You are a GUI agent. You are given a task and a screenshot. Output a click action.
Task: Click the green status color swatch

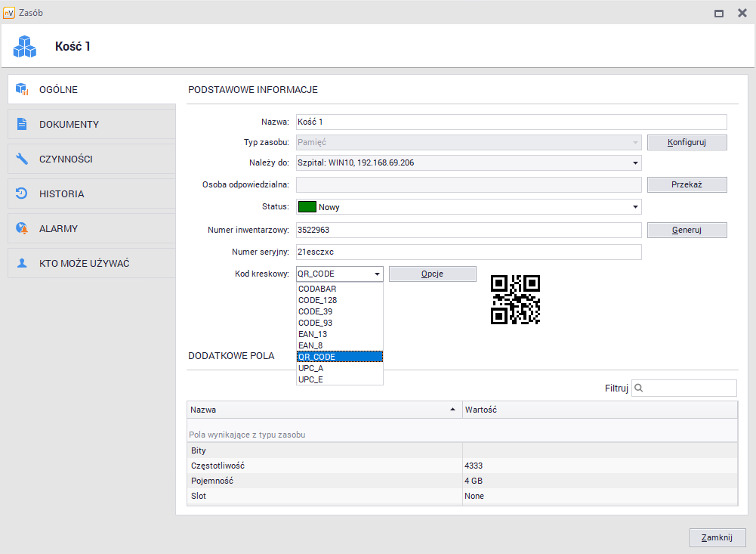tap(307, 207)
